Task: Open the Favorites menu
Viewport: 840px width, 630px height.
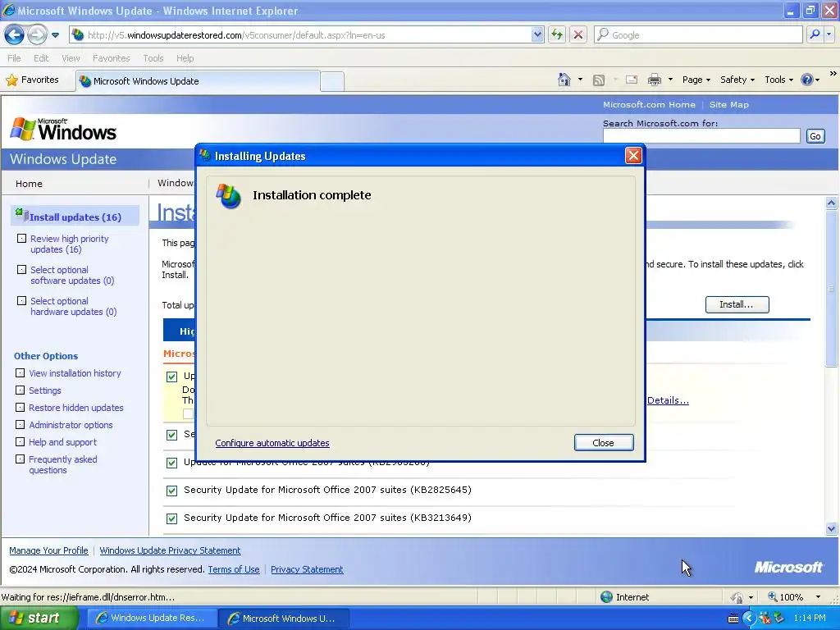Action: 111,58
